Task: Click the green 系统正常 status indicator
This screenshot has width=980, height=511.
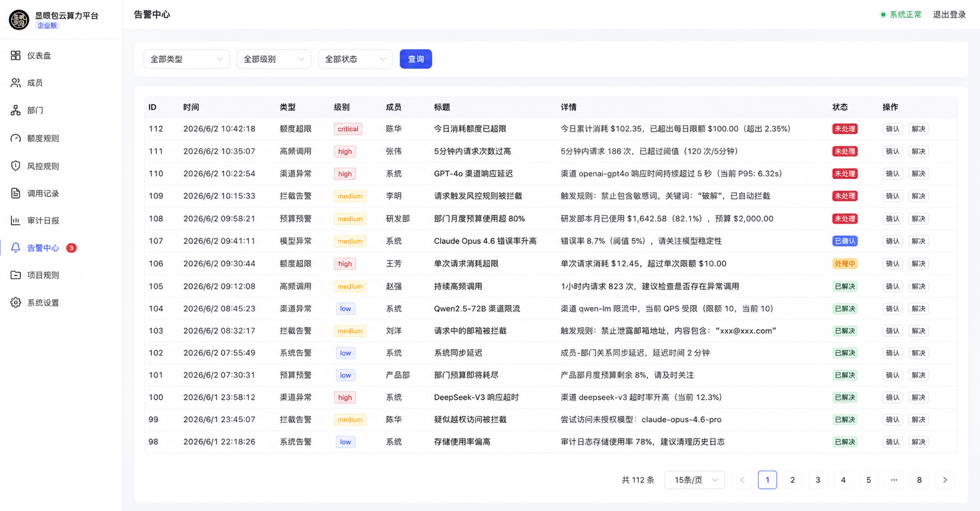Action: coord(901,15)
